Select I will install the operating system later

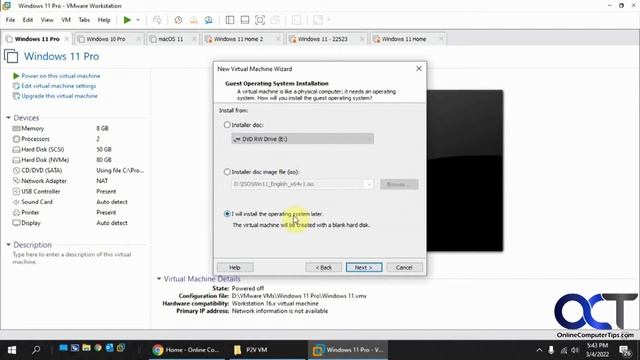pyautogui.click(x=227, y=214)
